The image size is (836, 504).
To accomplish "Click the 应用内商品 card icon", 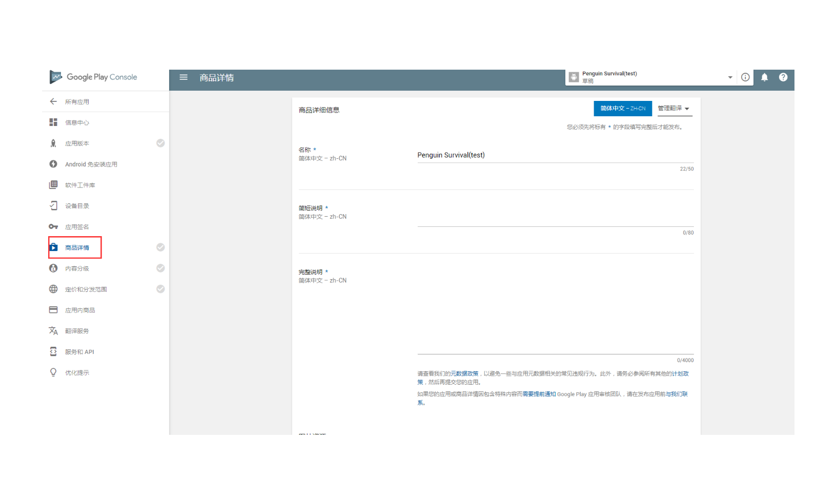I will pos(53,310).
